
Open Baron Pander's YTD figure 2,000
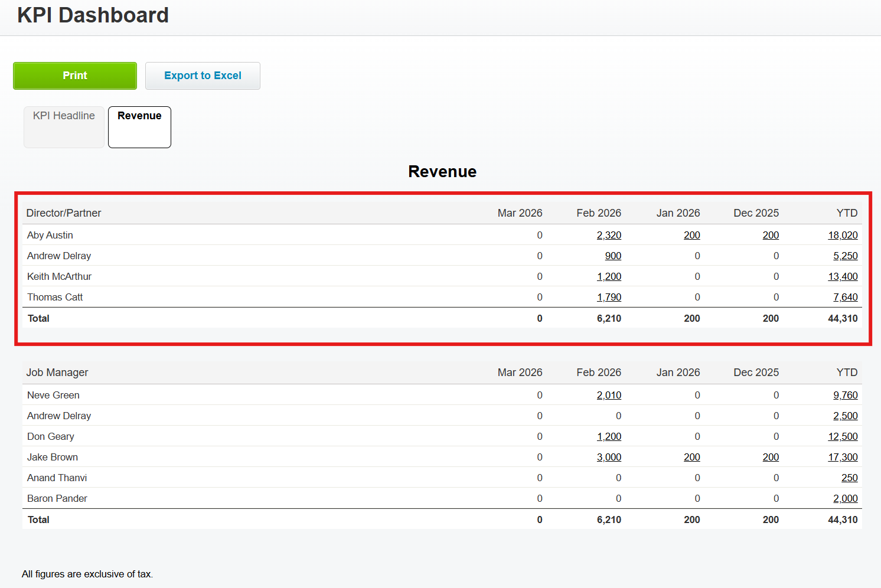(846, 498)
